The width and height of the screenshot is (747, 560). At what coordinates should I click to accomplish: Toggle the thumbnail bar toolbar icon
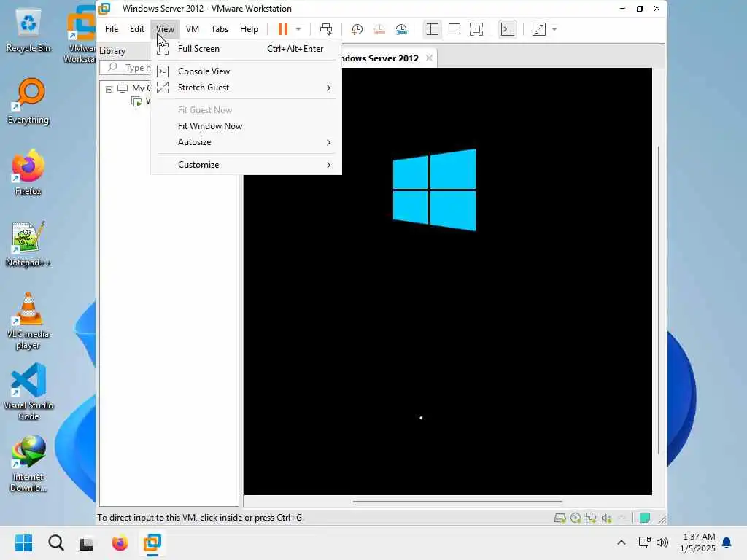454,29
